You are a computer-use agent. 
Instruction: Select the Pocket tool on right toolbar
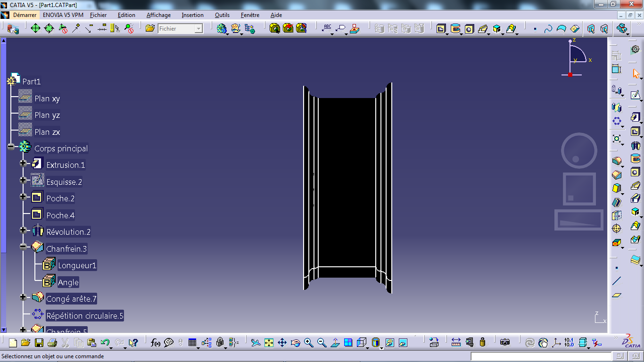pos(635,131)
